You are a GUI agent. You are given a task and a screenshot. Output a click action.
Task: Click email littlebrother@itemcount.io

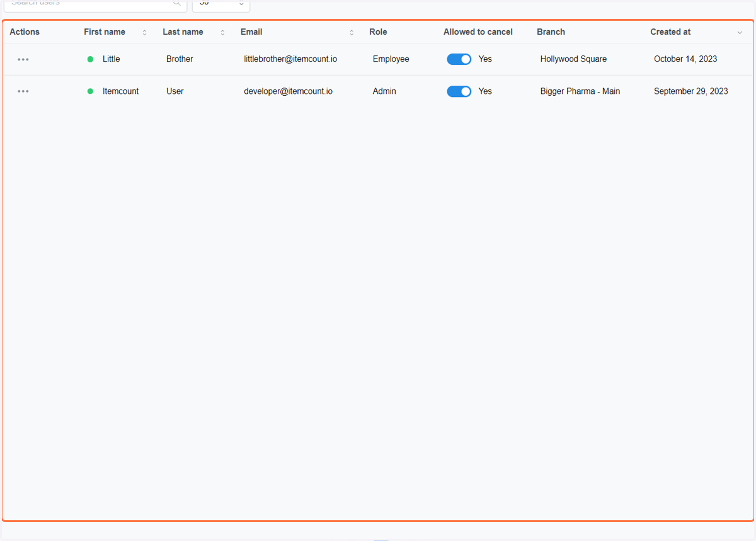tap(290, 59)
